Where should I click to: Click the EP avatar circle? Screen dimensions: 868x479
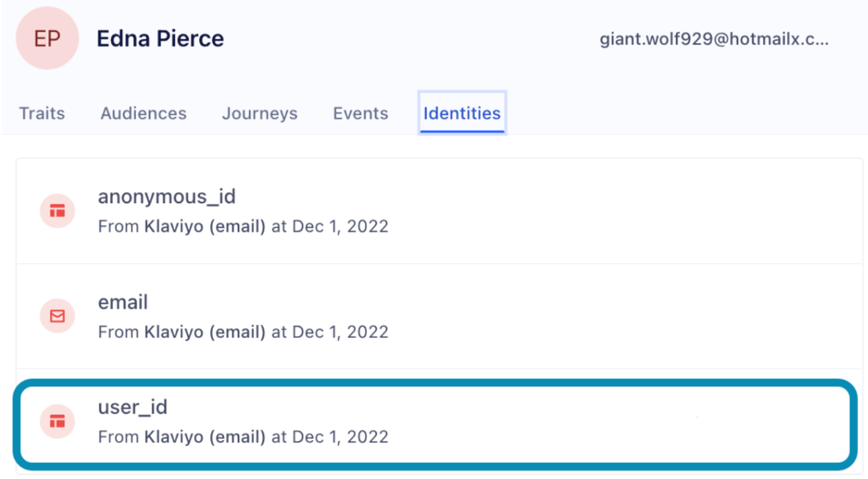click(47, 39)
